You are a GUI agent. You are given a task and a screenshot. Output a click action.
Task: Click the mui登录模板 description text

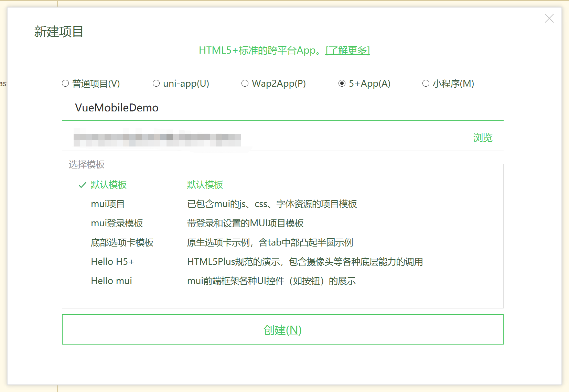point(245,223)
